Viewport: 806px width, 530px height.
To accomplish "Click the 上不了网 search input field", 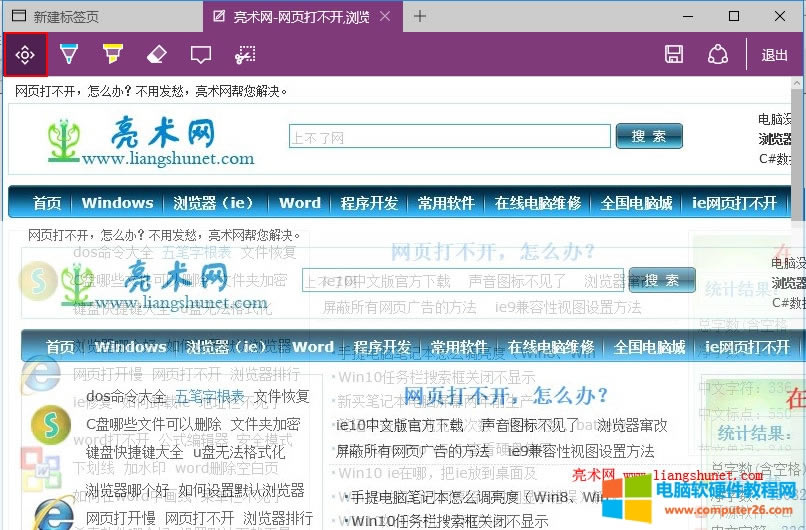I will pos(449,137).
